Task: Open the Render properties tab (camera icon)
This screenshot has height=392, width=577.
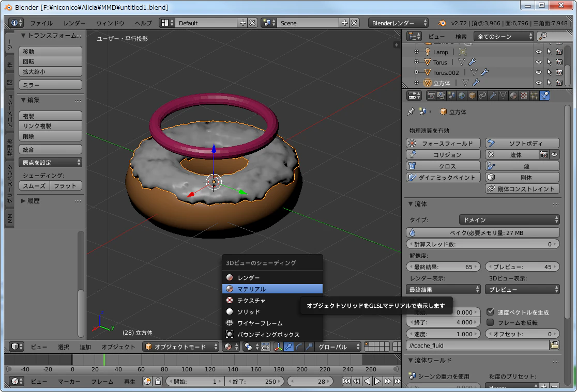Action: [431, 96]
